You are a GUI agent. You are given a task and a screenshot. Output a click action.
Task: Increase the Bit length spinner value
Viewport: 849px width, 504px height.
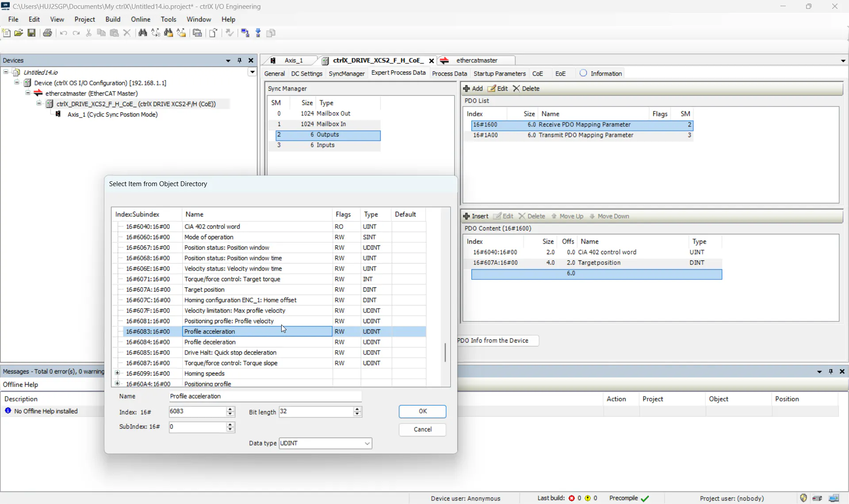click(357, 409)
